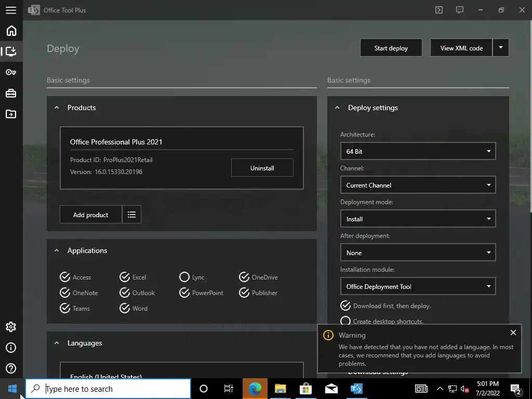Screen dimensions: 532x399
Task: Open the Installation module dropdown
Action: [418, 286]
